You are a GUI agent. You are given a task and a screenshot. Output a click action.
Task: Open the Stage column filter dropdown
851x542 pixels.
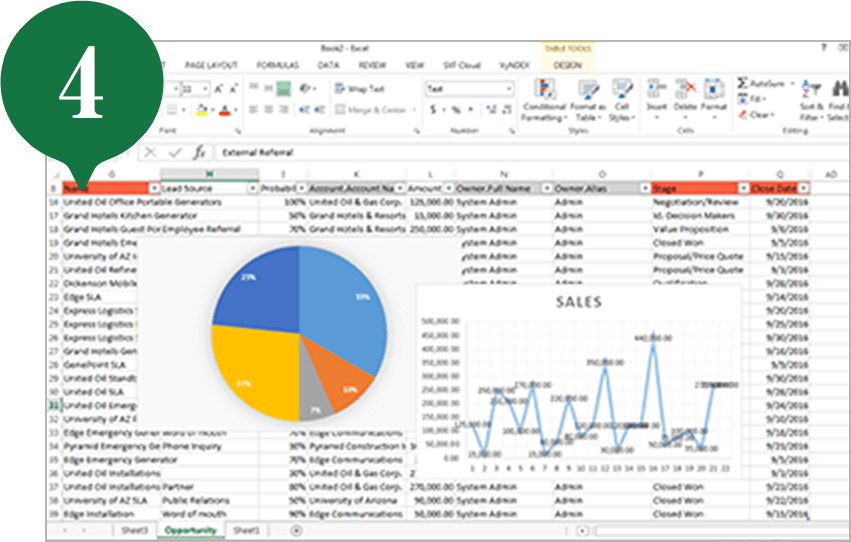[744, 188]
